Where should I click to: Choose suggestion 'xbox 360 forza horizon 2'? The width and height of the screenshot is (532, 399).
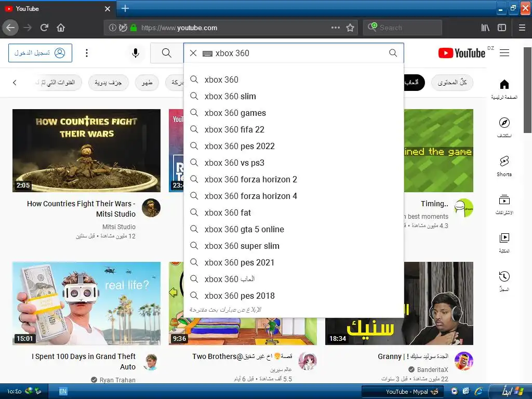pos(294,179)
